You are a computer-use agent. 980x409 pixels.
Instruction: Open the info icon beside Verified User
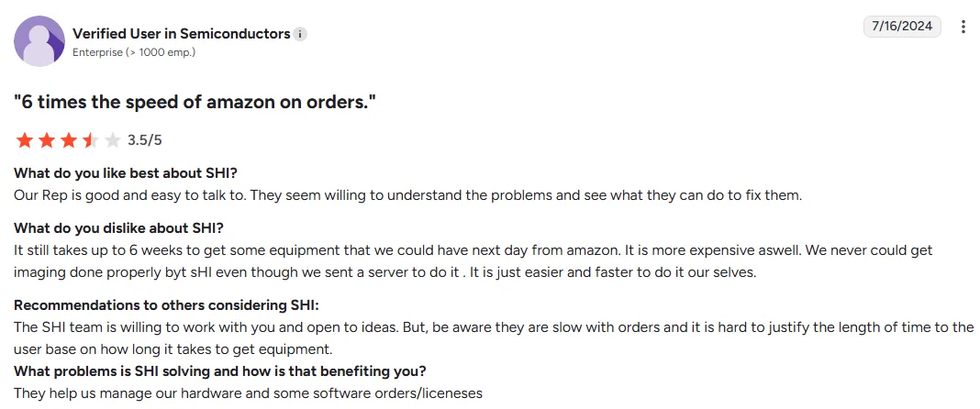pyautogui.click(x=300, y=34)
